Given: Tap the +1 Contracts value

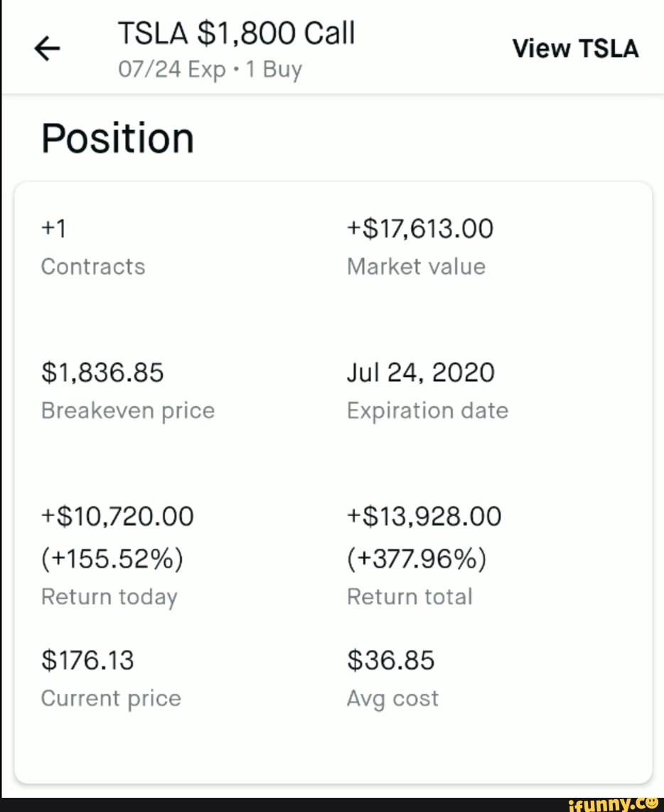Looking at the screenshot, I should point(54,228).
